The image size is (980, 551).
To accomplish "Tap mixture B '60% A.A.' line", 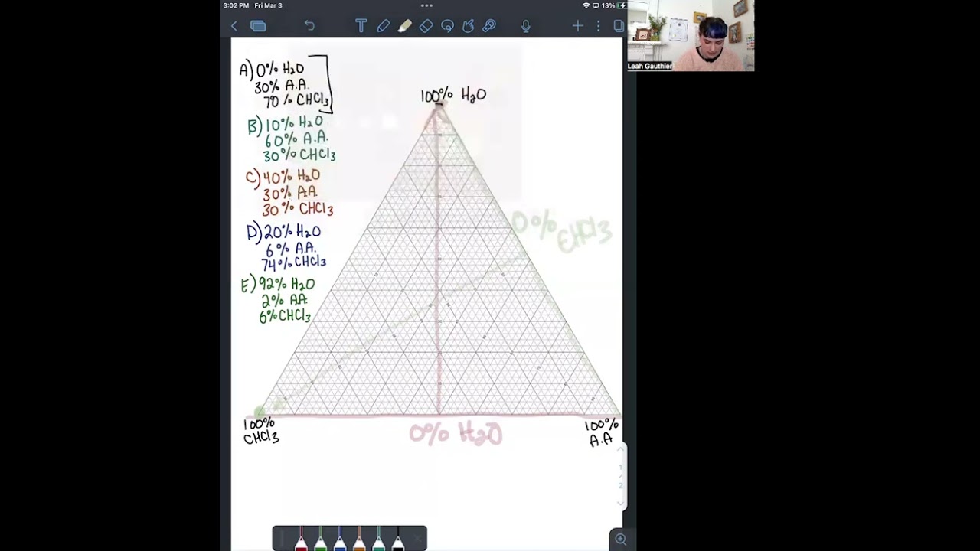I will 296,139.
